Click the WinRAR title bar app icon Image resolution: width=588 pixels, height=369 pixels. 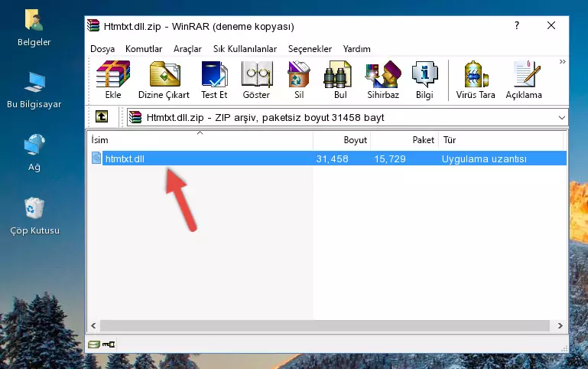[x=93, y=25]
